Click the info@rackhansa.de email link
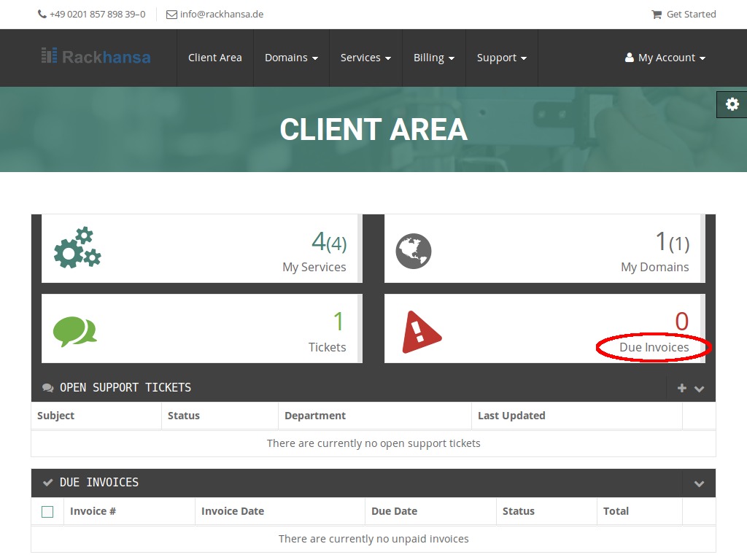This screenshot has height=560, width=747. [x=222, y=15]
